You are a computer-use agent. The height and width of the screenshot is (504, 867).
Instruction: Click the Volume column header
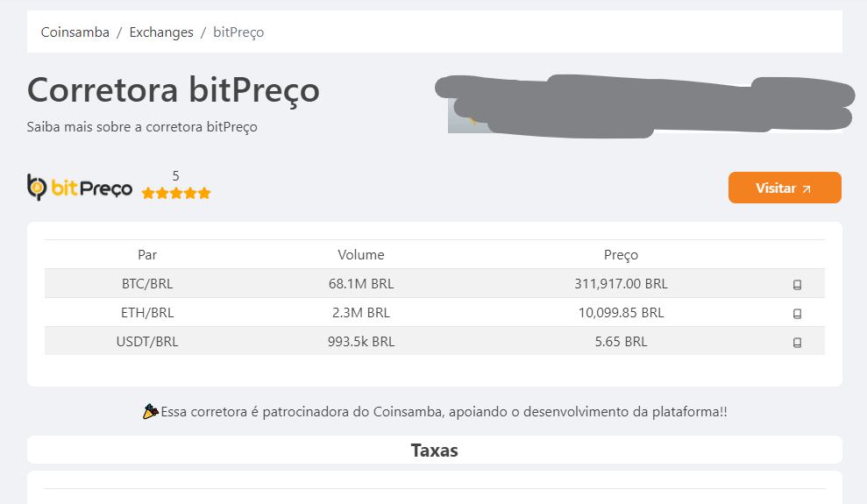click(x=361, y=255)
